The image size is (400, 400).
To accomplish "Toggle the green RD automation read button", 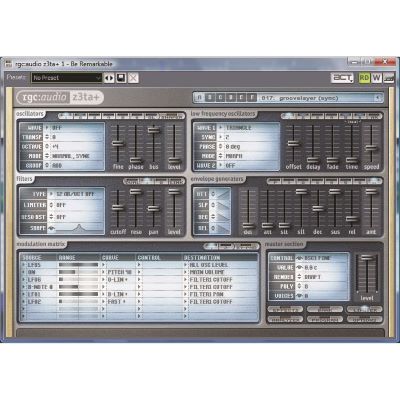I will pyautogui.click(x=364, y=78).
